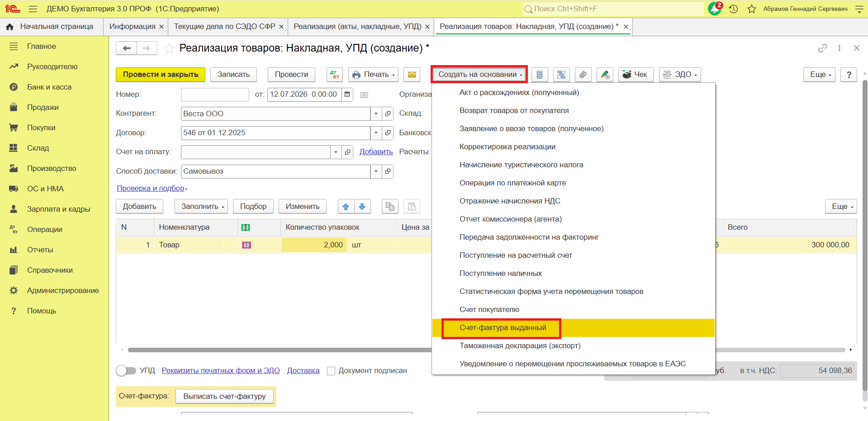Open the Доставка link
The image size is (868, 421).
(x=304, y=371)
